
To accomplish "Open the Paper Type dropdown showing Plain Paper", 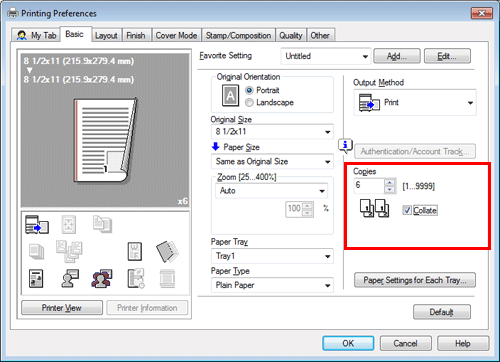I will pos(272,285).
